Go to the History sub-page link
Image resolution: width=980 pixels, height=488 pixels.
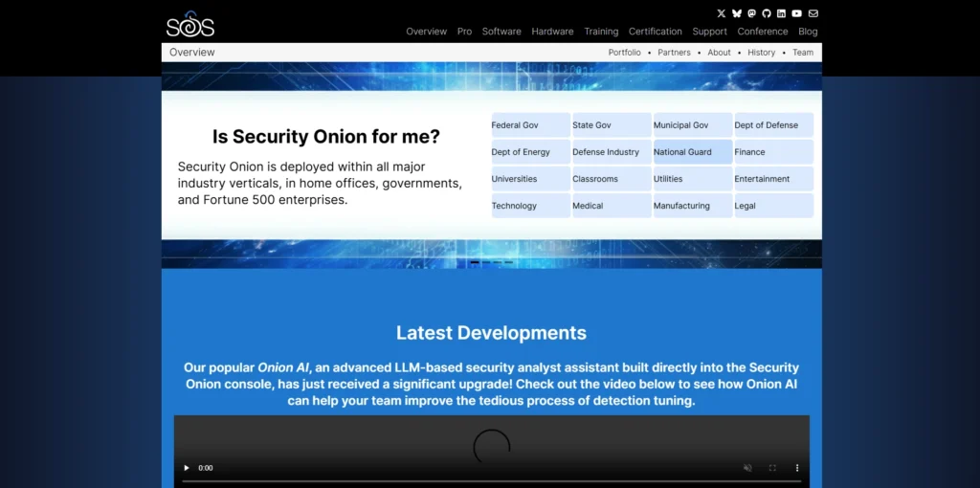pos(761,53)
